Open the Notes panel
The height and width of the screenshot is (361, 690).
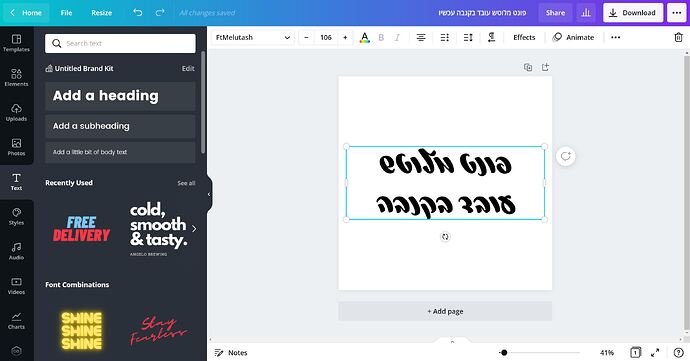[x=231, y=353]
